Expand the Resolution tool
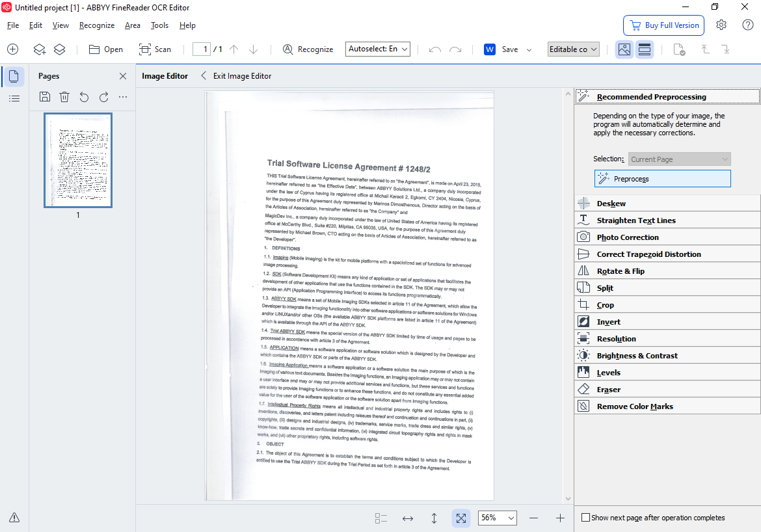 667,339
